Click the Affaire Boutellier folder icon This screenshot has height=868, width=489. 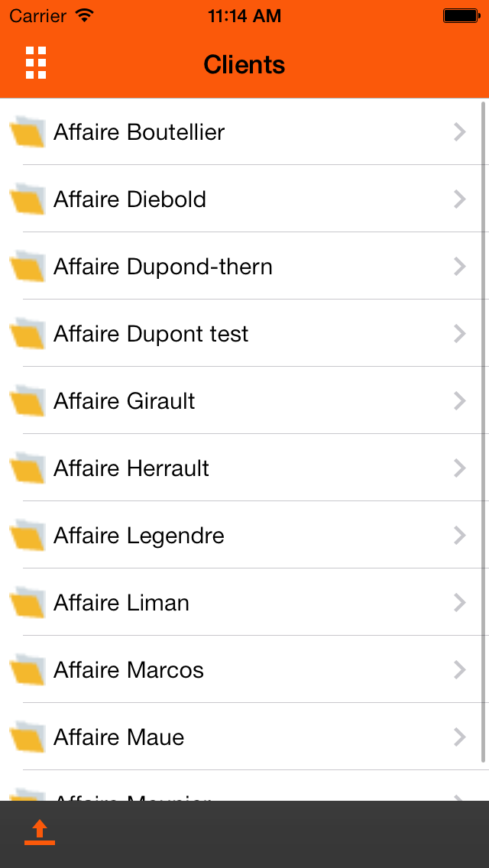pos(28,132)
